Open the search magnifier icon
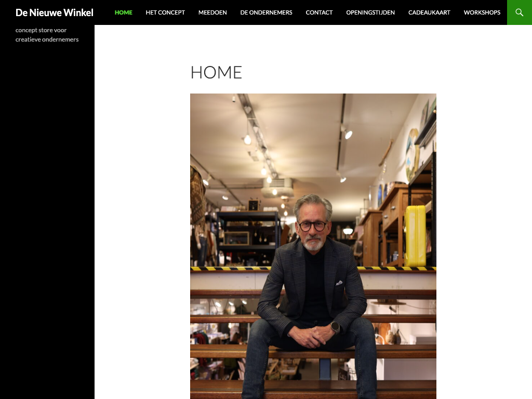Viewport: 532px width, 399px height. pos(519,12)
